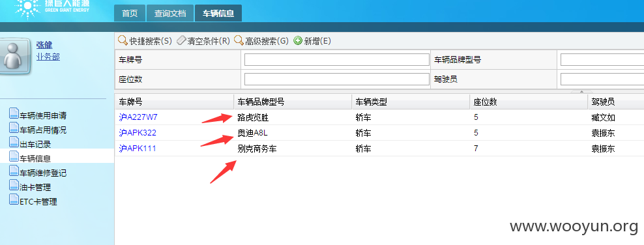Open 出车记录 in the sidebar

click(35, 145)
